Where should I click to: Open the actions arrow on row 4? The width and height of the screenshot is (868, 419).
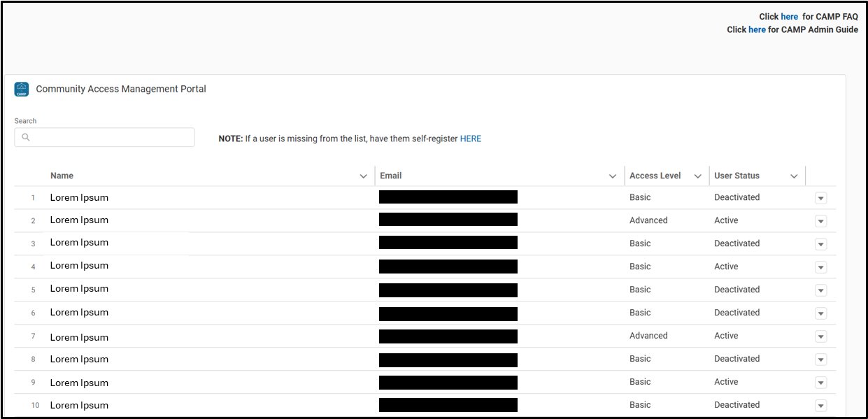click(820, 267)
